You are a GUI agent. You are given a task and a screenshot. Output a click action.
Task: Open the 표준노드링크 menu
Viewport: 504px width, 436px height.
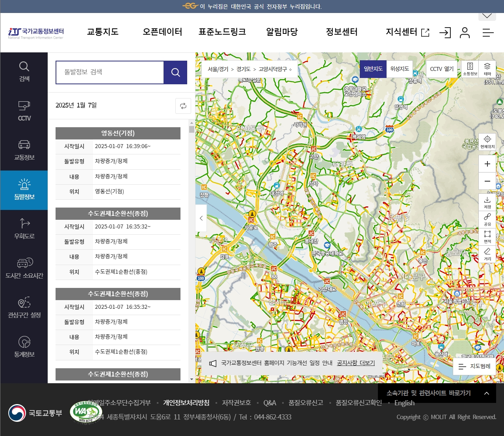click(222, 32)
